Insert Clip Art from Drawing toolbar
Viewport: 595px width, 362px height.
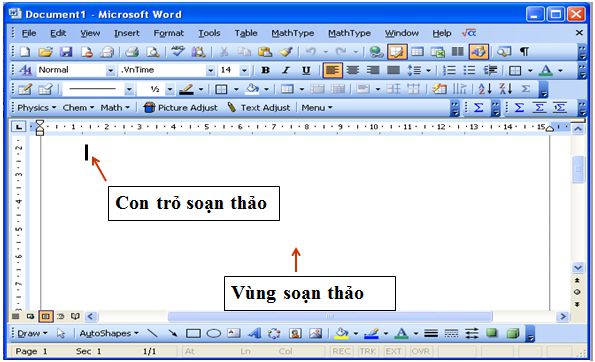tap(295, 333)
